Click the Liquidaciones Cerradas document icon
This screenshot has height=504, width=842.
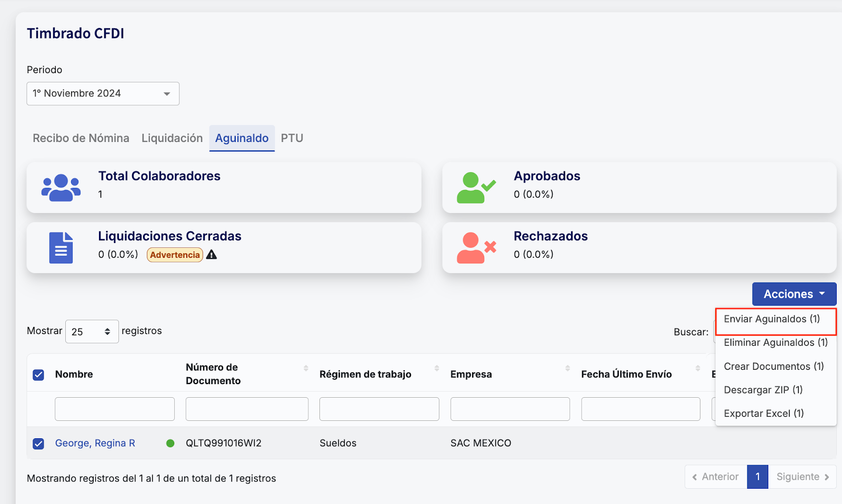tap(61, 248)
